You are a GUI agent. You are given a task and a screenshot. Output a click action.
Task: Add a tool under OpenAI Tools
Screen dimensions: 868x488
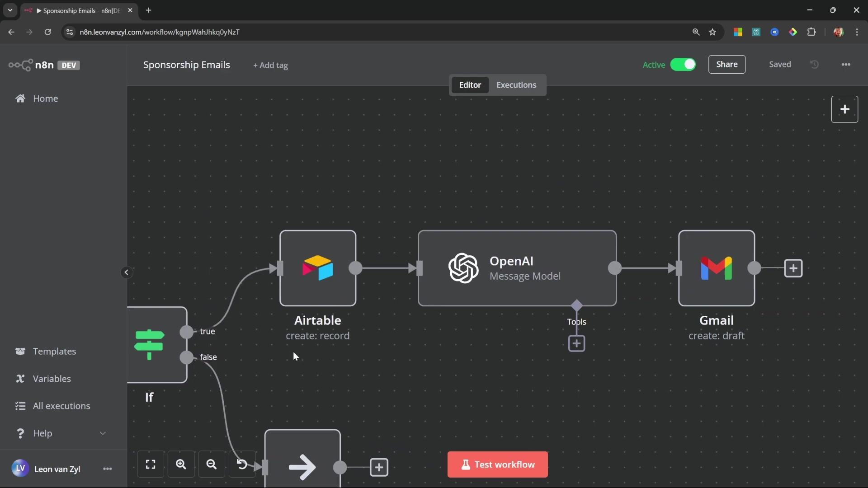tap(576, 343)
